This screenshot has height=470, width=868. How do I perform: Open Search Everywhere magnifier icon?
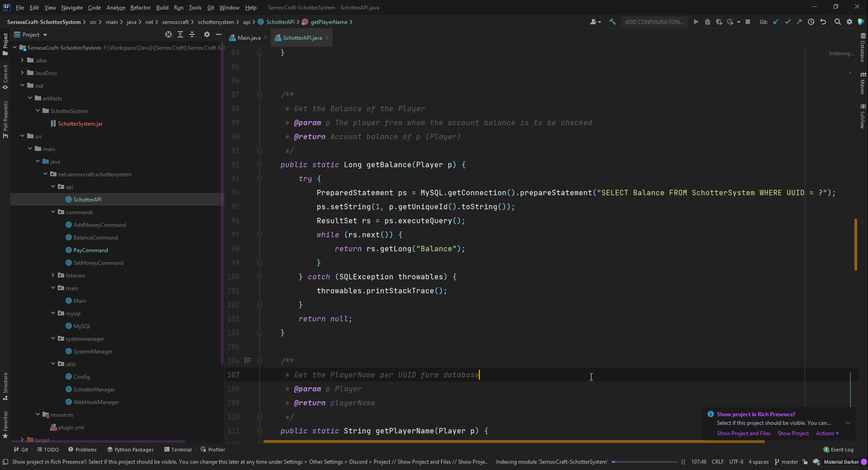point(837,22)
